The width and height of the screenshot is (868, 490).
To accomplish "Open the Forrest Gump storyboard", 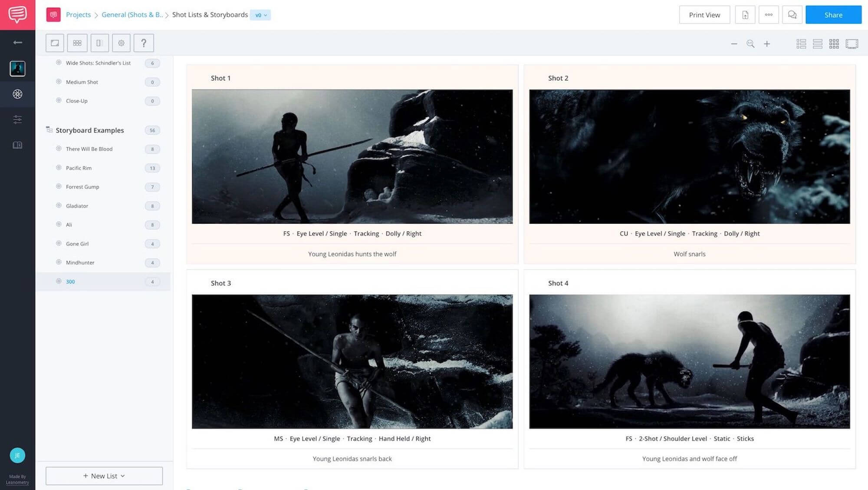I will (x=82, y=187).
